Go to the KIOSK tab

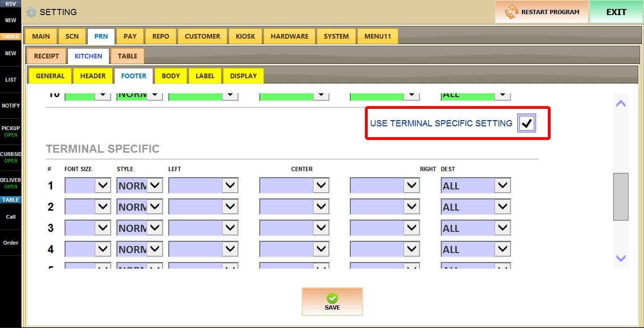click(x=245, y=36)
